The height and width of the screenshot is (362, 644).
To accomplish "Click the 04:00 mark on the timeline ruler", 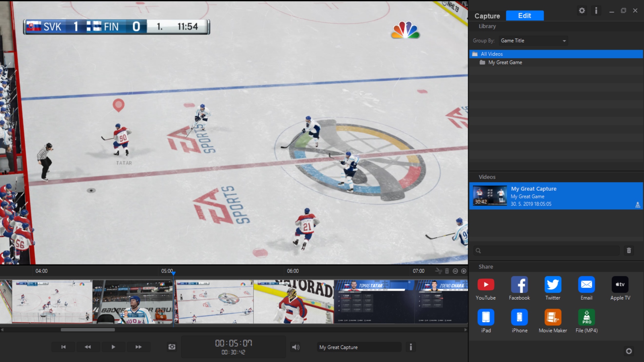I will click(x=41, y=271).
